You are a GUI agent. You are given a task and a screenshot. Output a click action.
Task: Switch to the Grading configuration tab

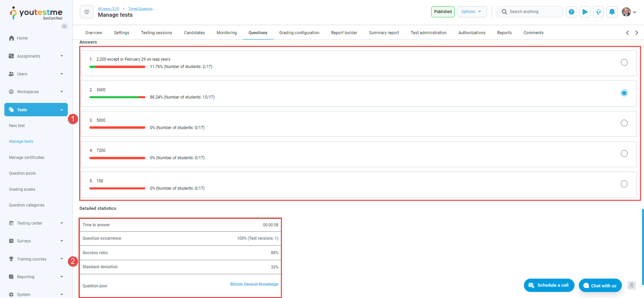tap(299, 33)
